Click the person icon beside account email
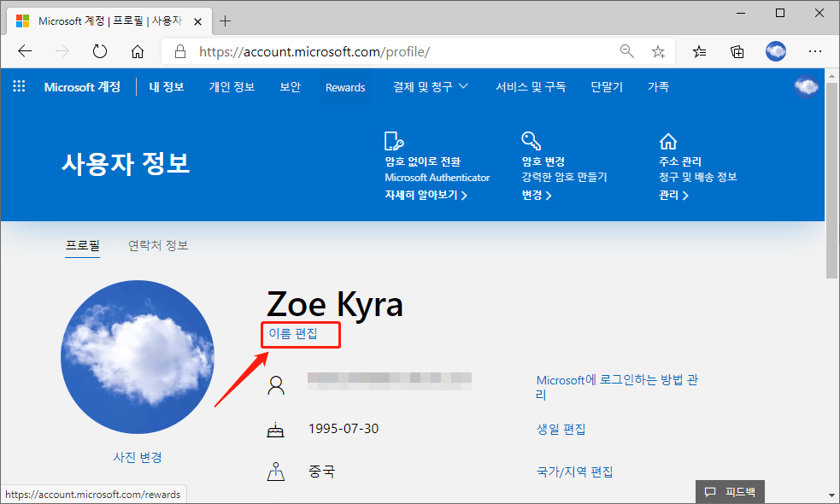Viewport: 840px width, 504px height. click(x=276, y=385)
